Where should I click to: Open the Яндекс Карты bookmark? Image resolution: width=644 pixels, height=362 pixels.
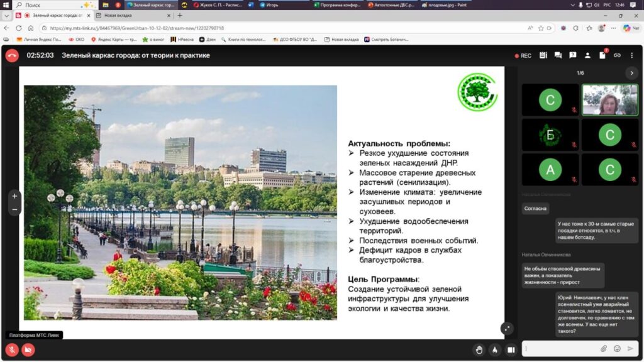[x=112, y=39]
